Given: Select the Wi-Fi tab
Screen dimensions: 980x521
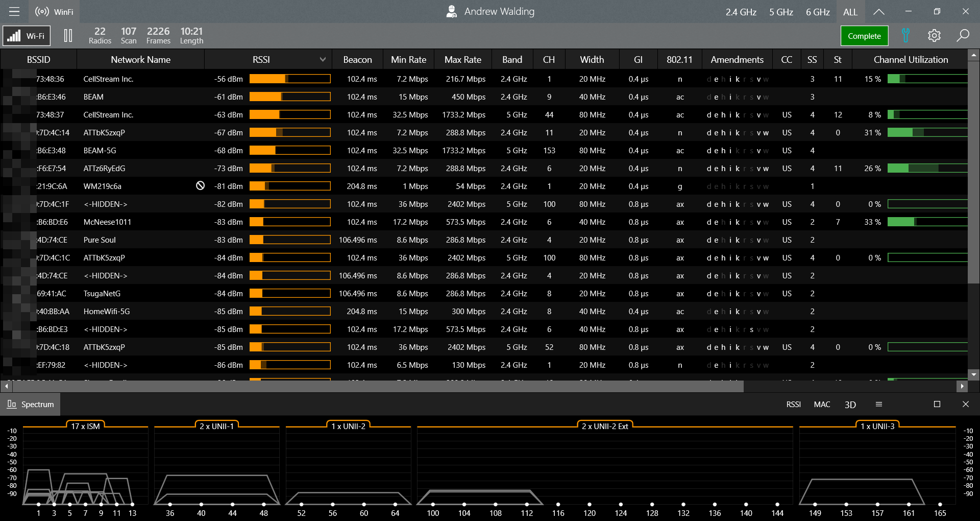Looking at the screenshot, I should [x=27, y=36].
